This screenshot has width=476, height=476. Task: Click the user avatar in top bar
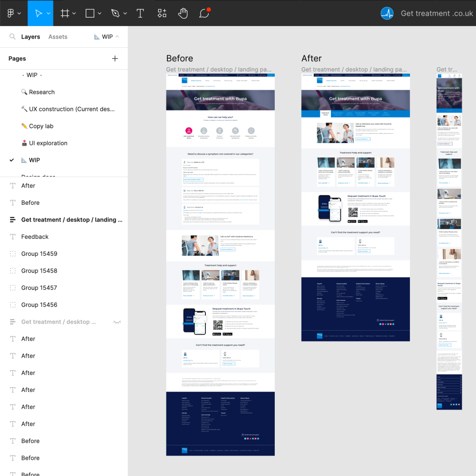tap(387, 13)
